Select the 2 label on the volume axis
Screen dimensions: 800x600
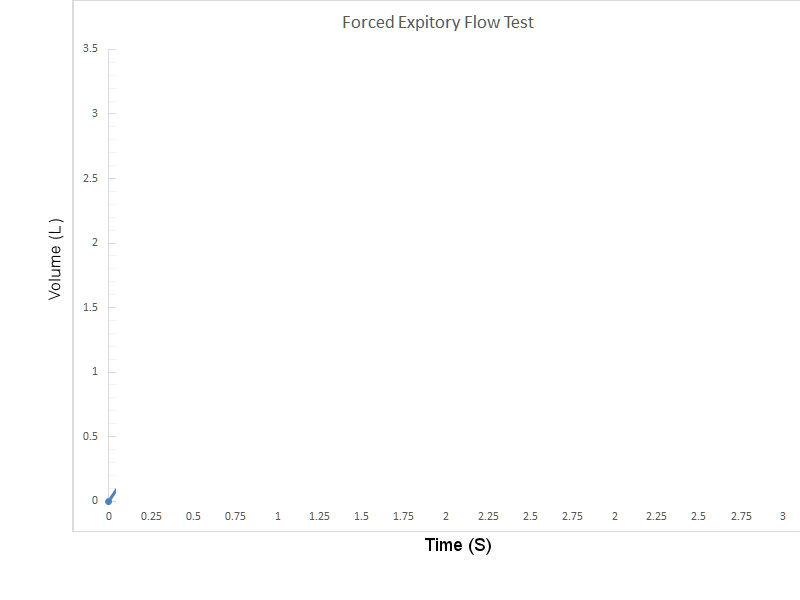click(x=94, y=242)
